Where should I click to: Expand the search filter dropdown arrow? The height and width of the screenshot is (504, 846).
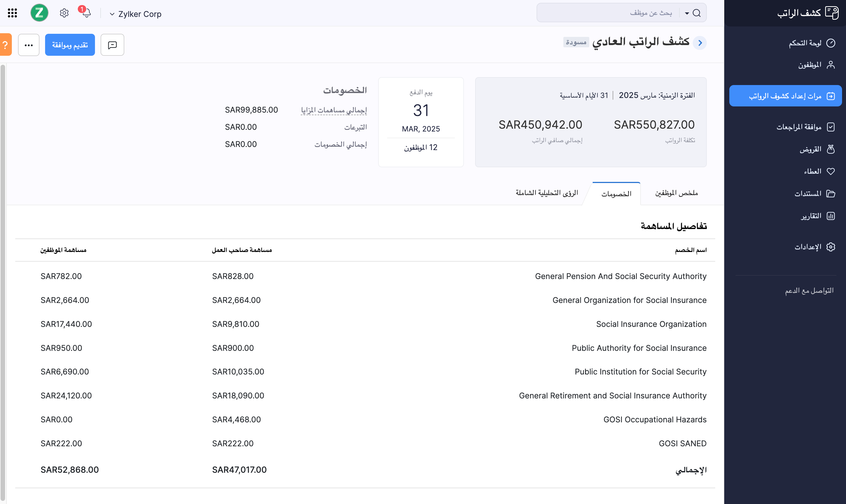[x=686, y=13]
